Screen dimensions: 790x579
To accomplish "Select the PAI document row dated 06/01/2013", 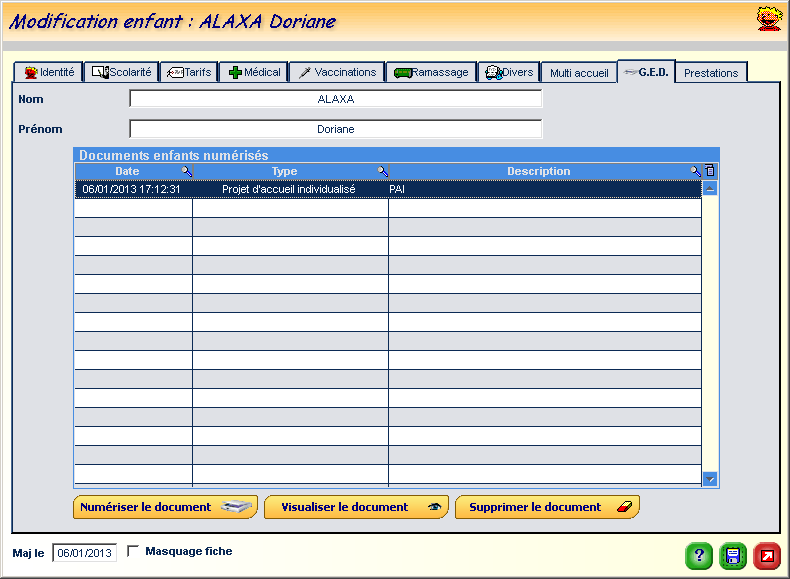I will (x=387, y=189).
